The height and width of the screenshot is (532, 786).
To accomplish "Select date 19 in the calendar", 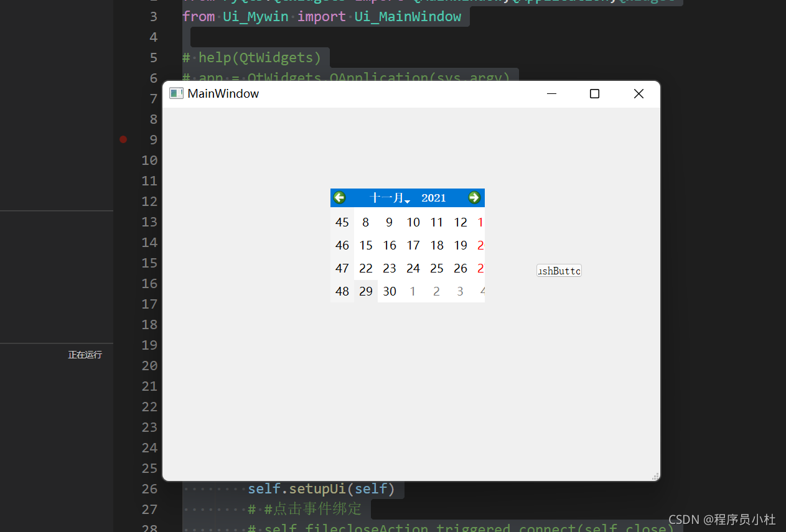I will click(461, 245).
